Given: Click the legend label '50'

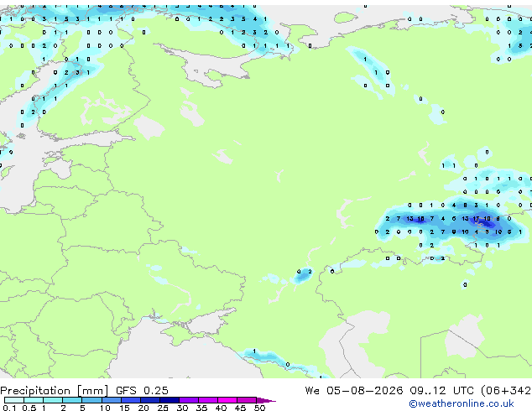Looking at the screenshot, I should point(260,408).
